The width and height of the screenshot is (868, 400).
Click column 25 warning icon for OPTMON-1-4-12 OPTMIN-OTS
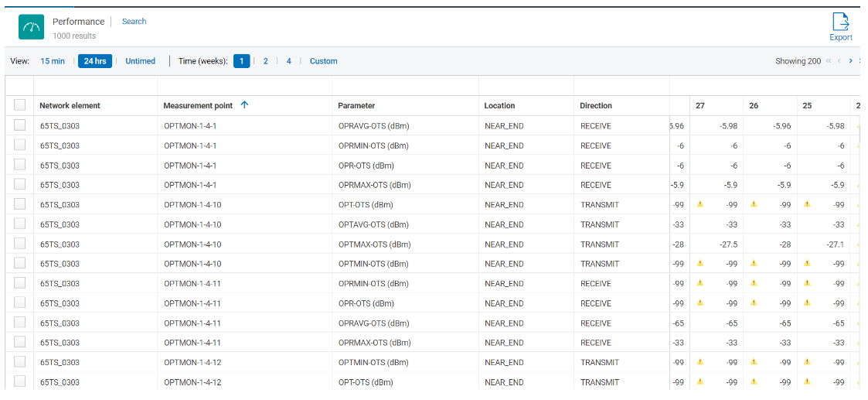807,362
